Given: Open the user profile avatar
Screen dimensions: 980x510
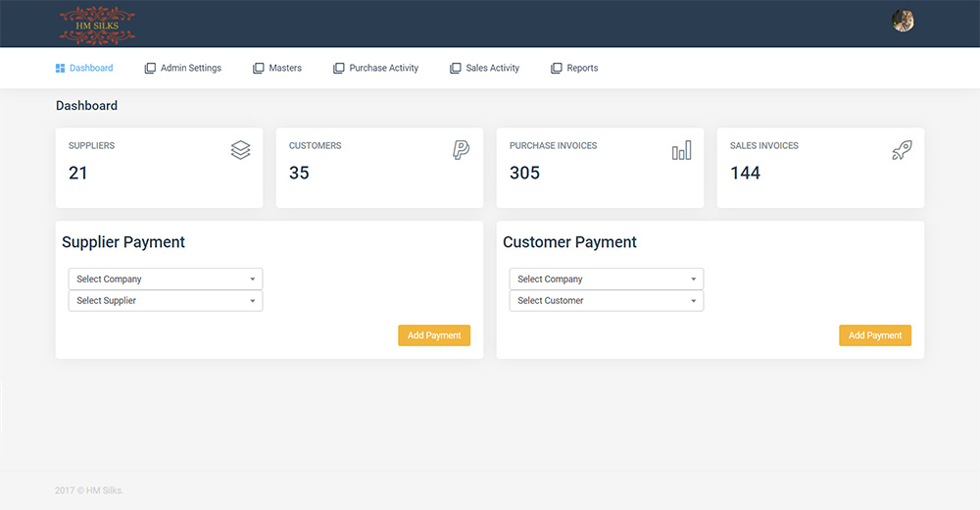Looking at the screenshot, I should click(x=903, y=21).
